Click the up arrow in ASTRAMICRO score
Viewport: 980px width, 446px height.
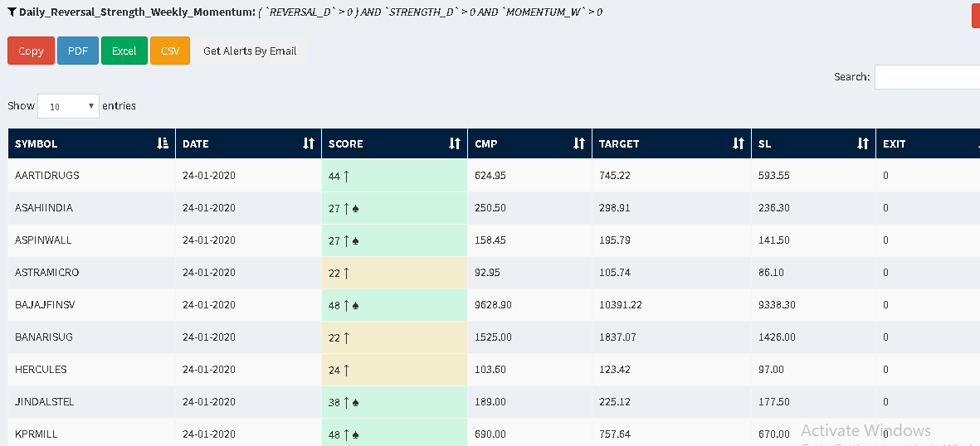[x=346, y=273]
